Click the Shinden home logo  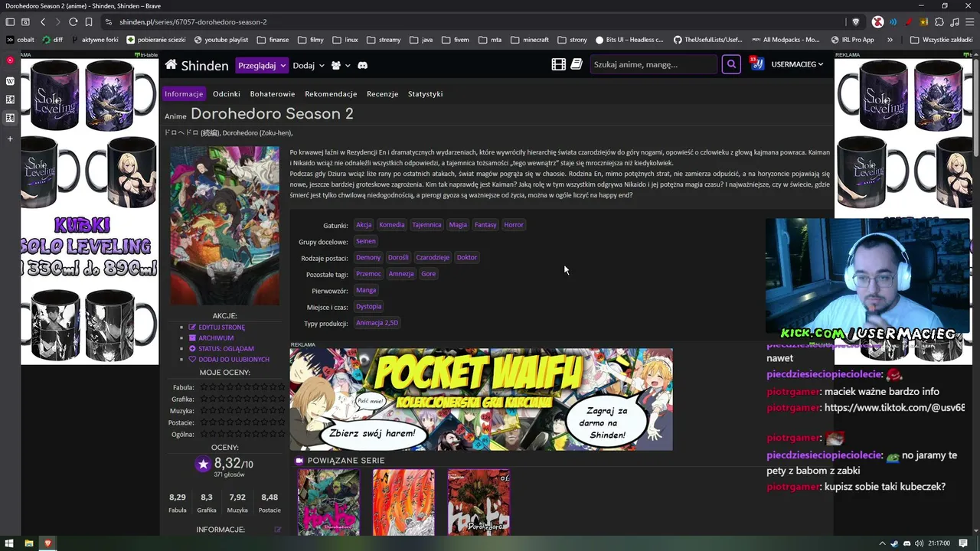click(x=196, y=65)
